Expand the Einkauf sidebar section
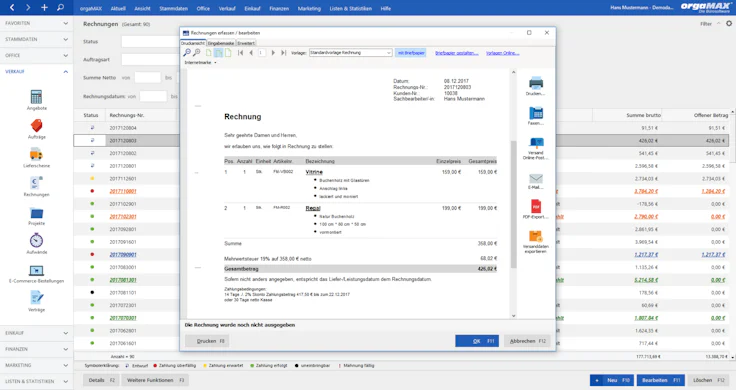736x390 pixels. coord(36,333)
